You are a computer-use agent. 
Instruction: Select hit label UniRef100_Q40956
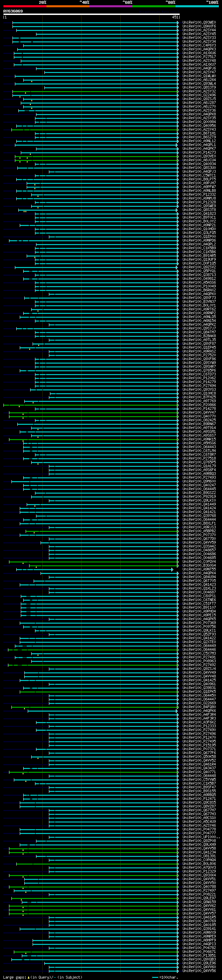(x=199, y=125)
